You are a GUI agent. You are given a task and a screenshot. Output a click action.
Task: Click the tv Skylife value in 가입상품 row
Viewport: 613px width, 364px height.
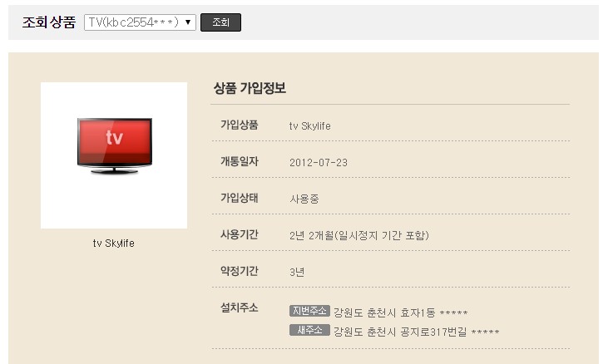pos(309,126)
